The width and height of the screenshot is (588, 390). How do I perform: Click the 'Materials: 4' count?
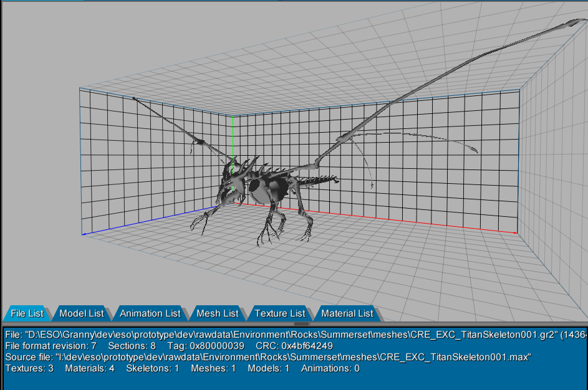coord(90,368)
